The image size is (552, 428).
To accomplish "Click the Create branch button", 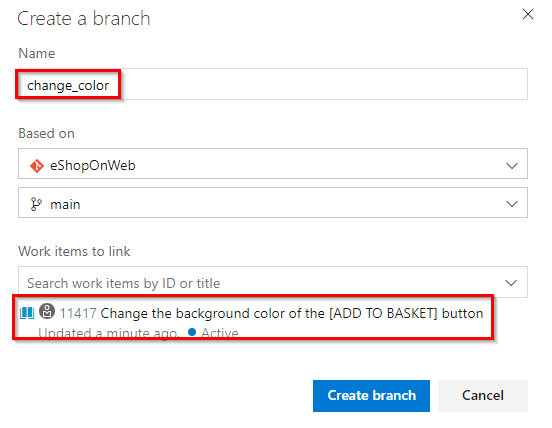I will click(x=371, y=396).
